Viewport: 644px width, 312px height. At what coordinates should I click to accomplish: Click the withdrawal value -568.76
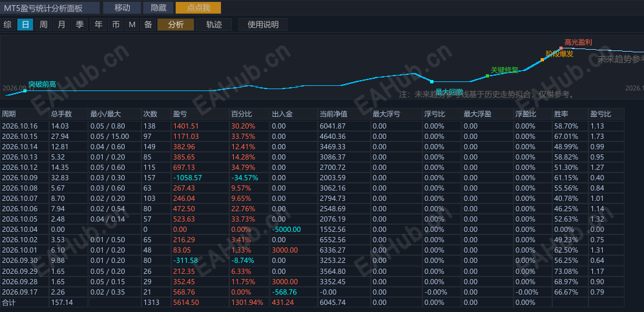284,292
